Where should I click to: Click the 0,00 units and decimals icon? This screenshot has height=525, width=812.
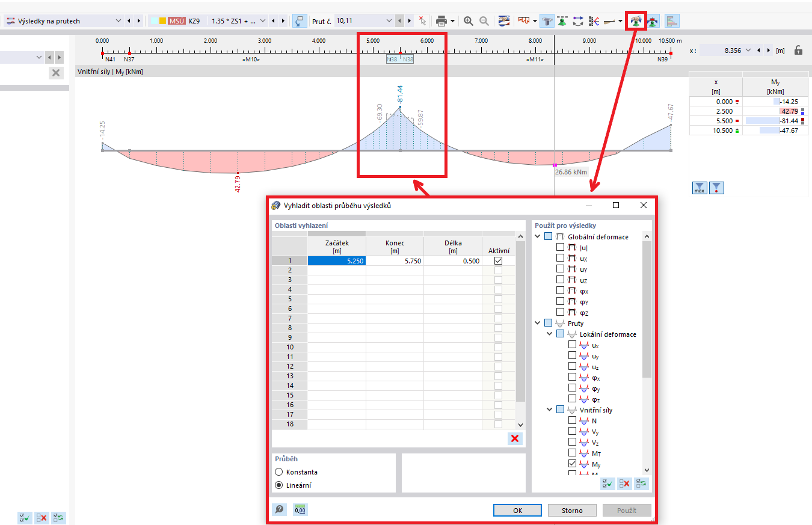(300, 510)
